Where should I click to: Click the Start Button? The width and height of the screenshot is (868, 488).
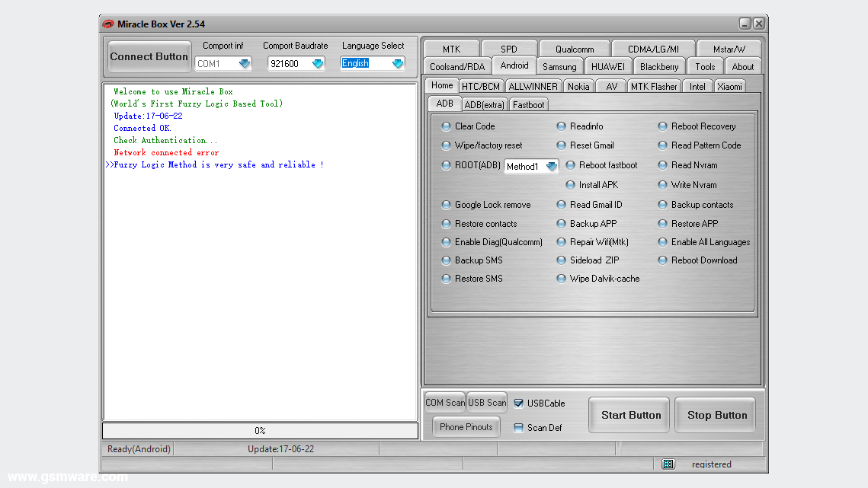pyautogui.click(x=631, y=415)
